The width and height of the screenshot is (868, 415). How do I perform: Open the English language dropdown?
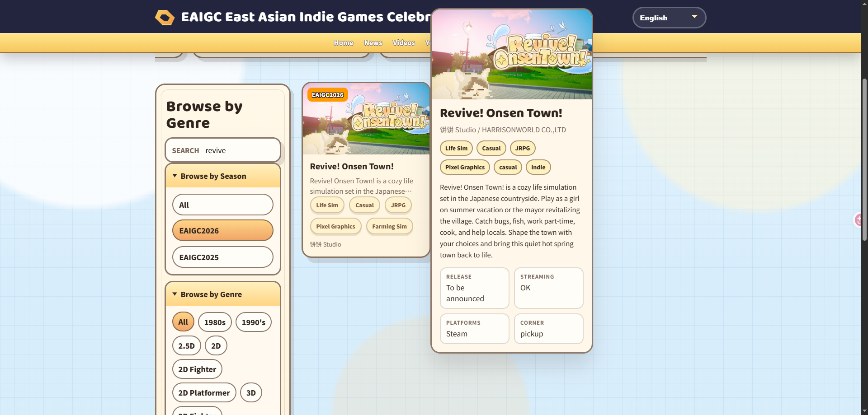[669, 18]
